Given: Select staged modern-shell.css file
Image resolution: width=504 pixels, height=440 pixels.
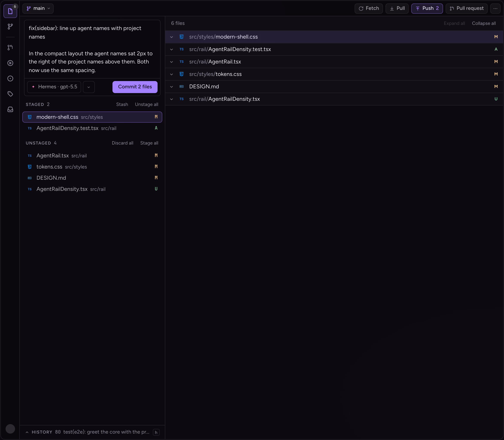Looking at the screenshot, I should click(92, 117).
